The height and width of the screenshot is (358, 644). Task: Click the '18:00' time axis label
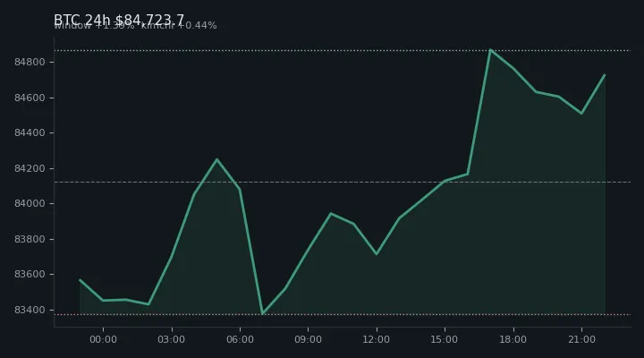(513, 339)
